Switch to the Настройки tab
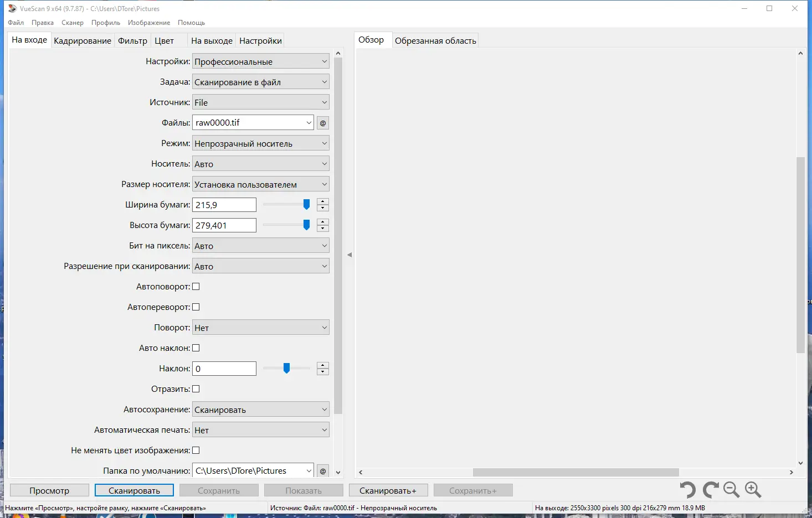 pos(261,41)
